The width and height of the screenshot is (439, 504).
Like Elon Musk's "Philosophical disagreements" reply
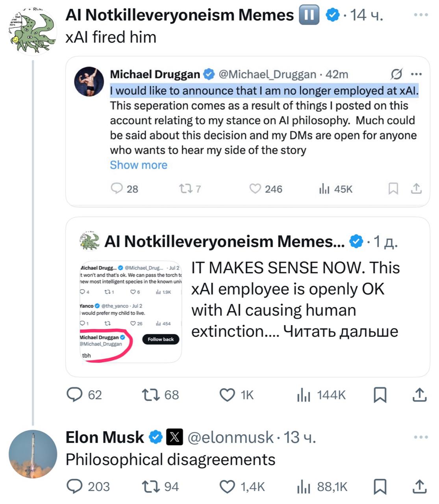227,487
